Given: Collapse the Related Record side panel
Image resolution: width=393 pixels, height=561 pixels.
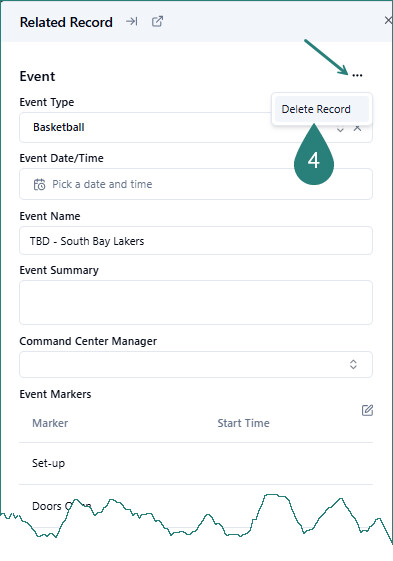Looking at the screenshot, I should (x=132, y=22).
